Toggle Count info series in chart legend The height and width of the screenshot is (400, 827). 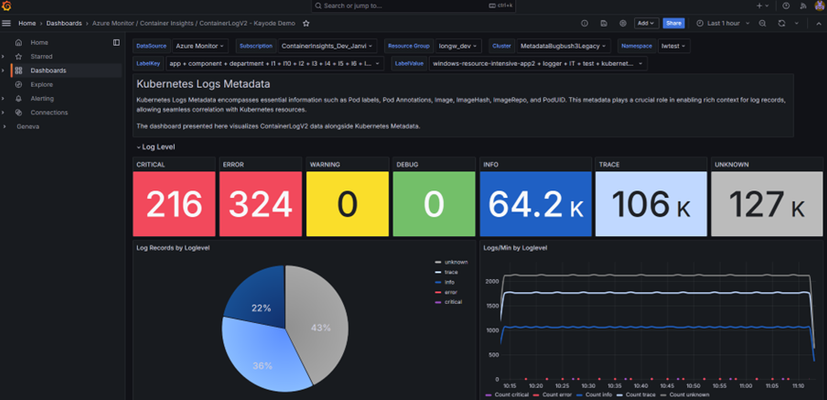pyautogui.click(x=594, y=395)
